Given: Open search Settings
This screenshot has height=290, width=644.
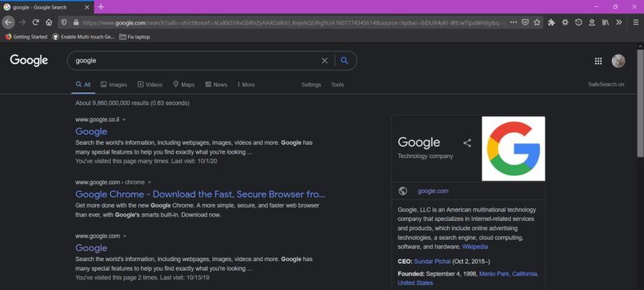Looking at the screenshot, I should point(311,85).
